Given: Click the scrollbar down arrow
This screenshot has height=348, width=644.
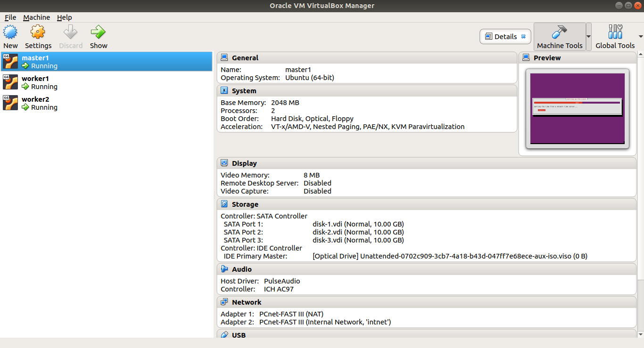Looking at the screenshot, I should tap(640, 334).
